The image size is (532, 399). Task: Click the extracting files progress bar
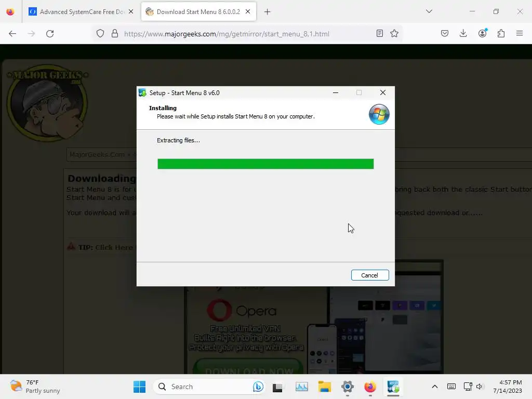265,164
